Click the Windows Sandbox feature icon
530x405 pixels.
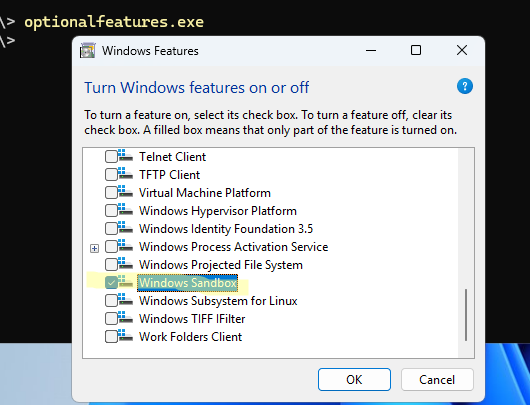pyautogui.click(x=125, y=281)
